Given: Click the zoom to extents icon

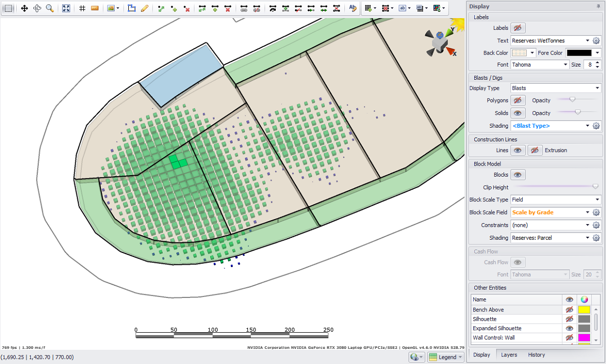Looking at the screenshot, I should click(66, 9).
